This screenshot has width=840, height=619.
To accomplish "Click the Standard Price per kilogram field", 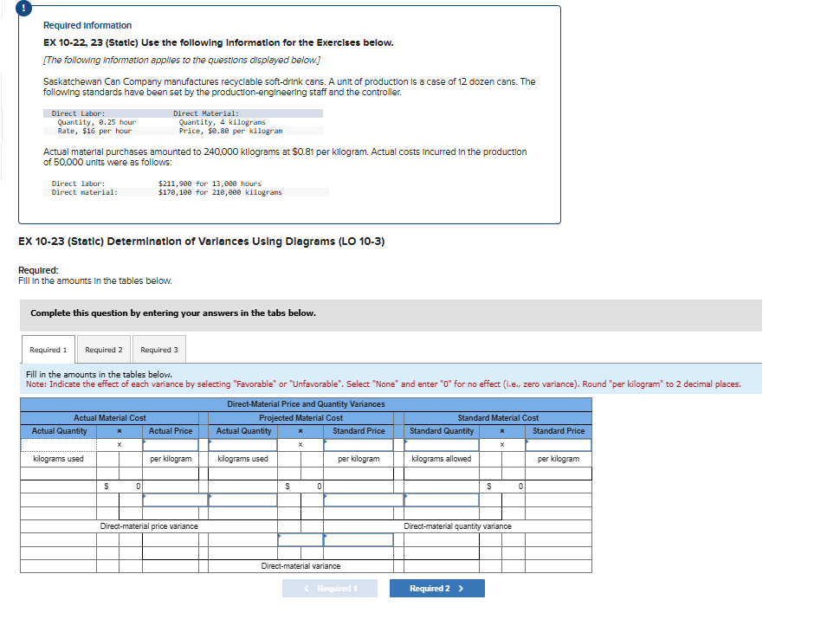I will [x=559, y=443].
